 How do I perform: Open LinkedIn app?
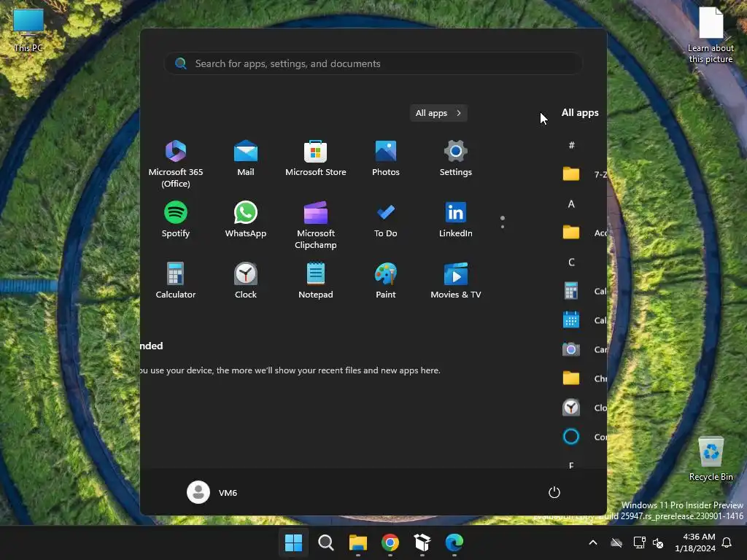tap(455, 219)
